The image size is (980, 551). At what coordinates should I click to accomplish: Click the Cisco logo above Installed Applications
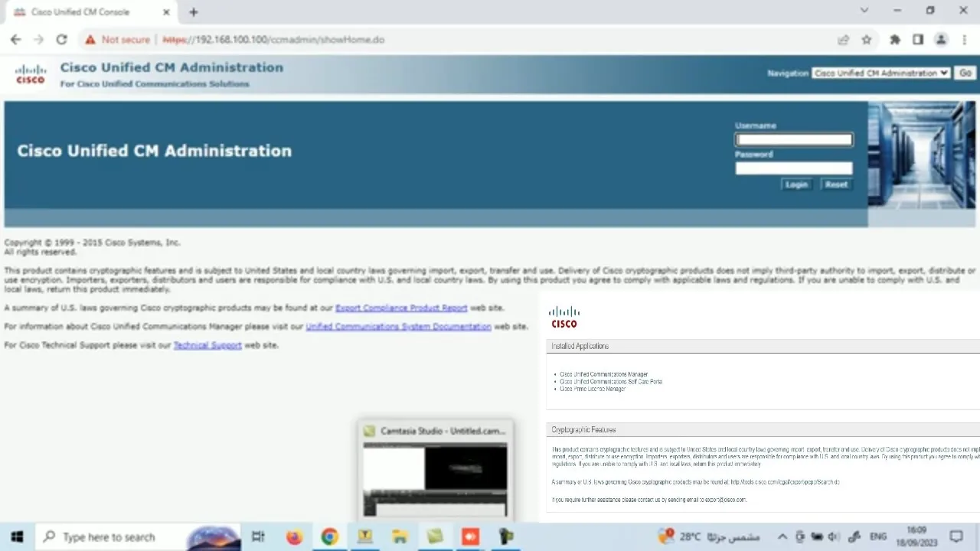(x=564, y=317)
